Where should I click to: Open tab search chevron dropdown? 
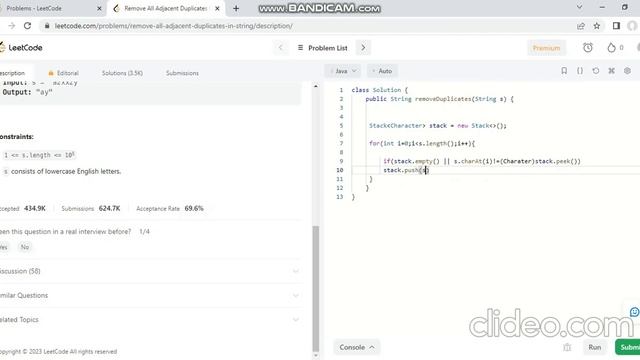tap(579, 7)
